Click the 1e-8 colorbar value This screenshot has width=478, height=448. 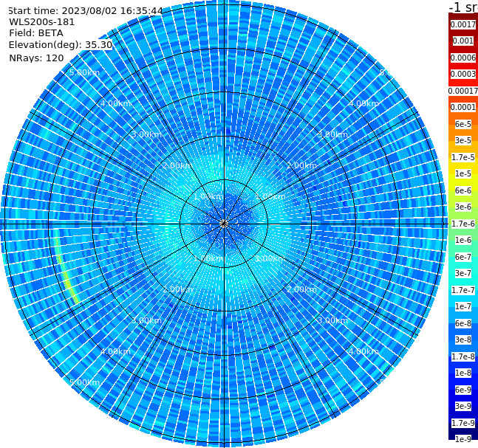coord(463,373)
